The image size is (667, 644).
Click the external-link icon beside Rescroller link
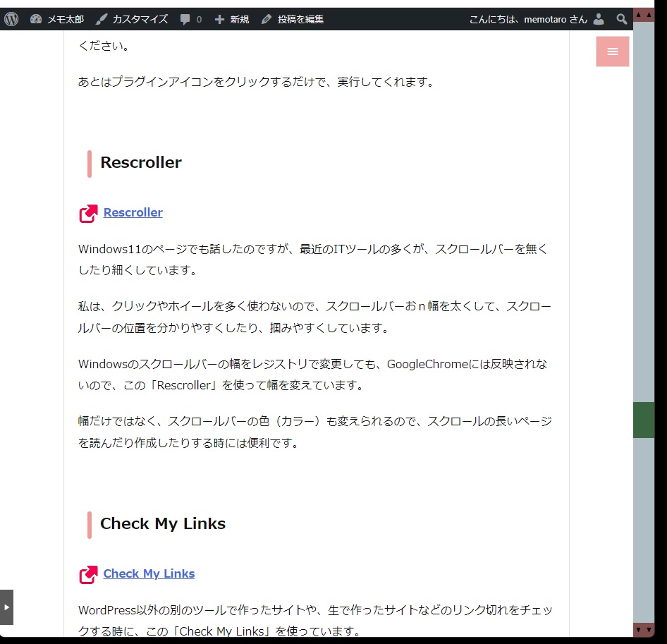[88, 213]
